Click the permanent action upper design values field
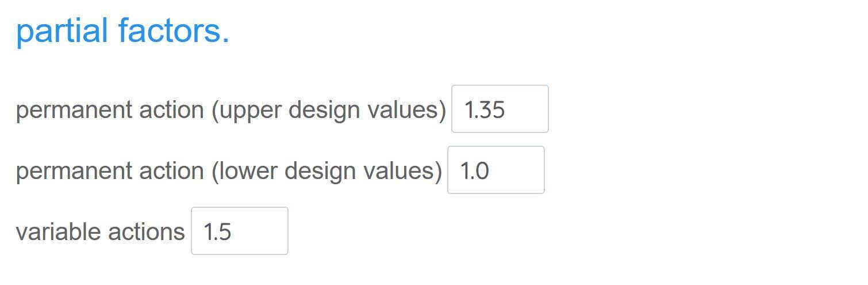 pyautogui.click(x=500, y=109)
